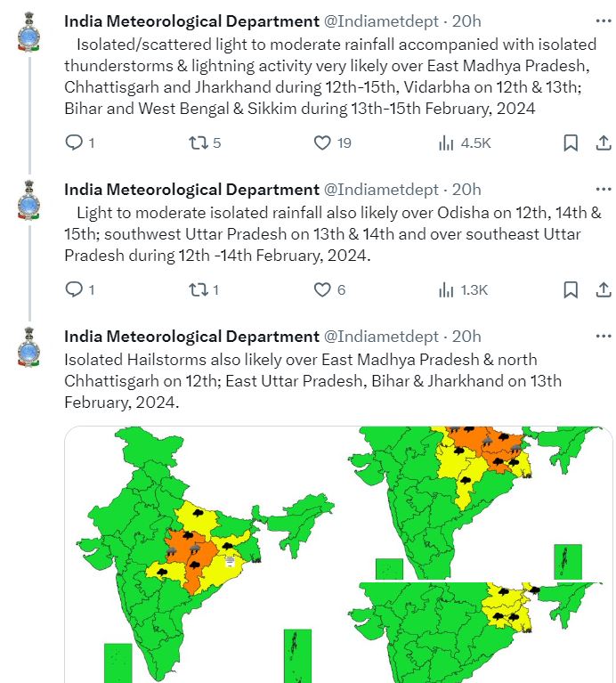Open @Indiametdept handle on the Hailstorms tweet
The height and width of the screenshot is (683, 616).
tap(381, 337)
